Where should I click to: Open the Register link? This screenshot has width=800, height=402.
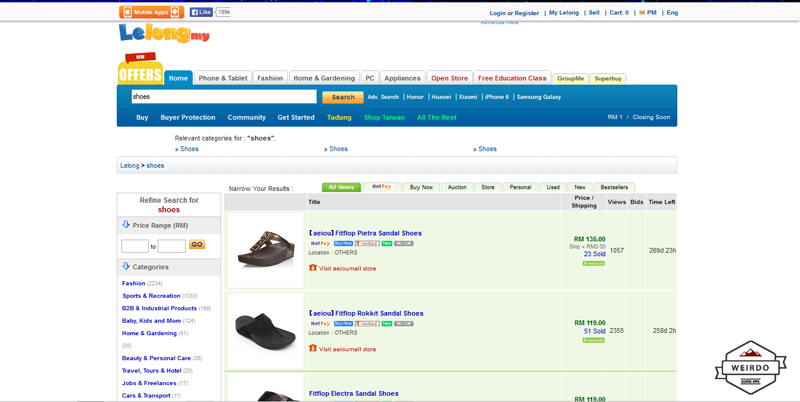tap(527, 13)
